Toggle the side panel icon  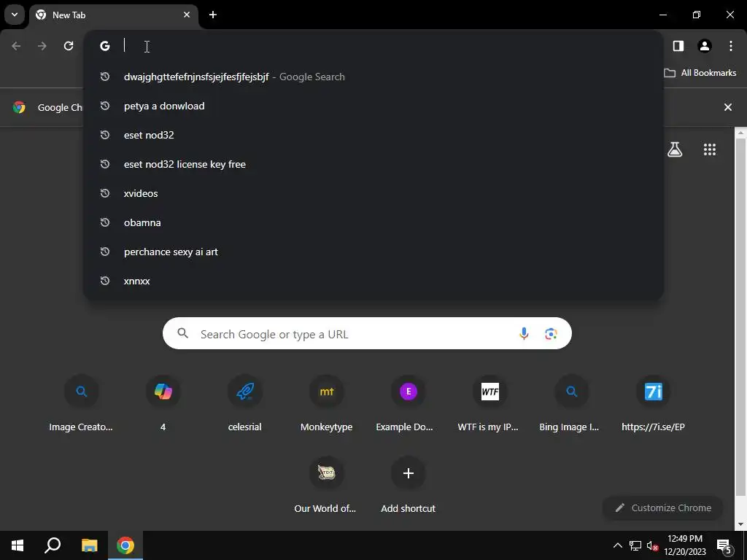pyautogui.click(x=678, y=46)
